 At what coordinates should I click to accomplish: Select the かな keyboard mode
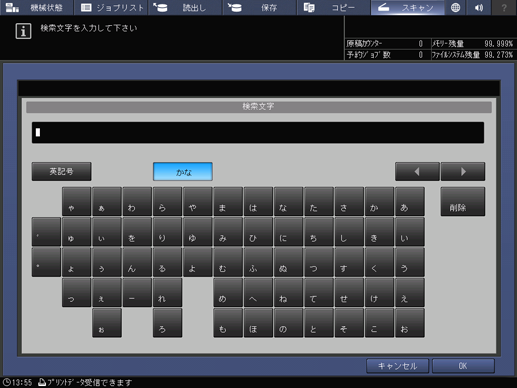(x=183, y=172)
